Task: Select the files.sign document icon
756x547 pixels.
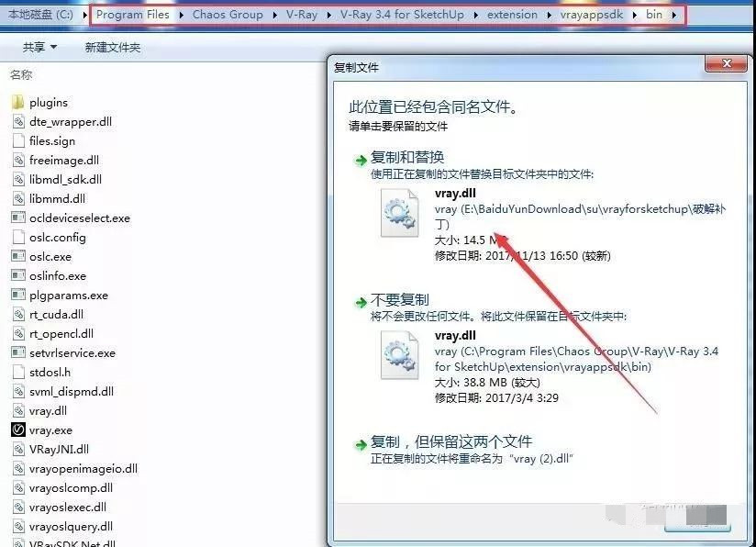Action: [17, 140]
